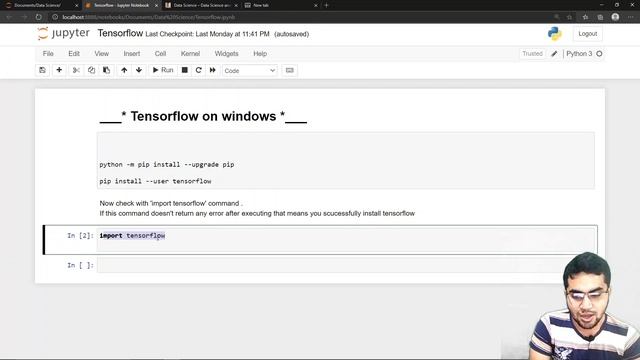Click into the 'import tensorflow' code cell
The height and width of the screenshot is (360, 640).
[346, 239]
